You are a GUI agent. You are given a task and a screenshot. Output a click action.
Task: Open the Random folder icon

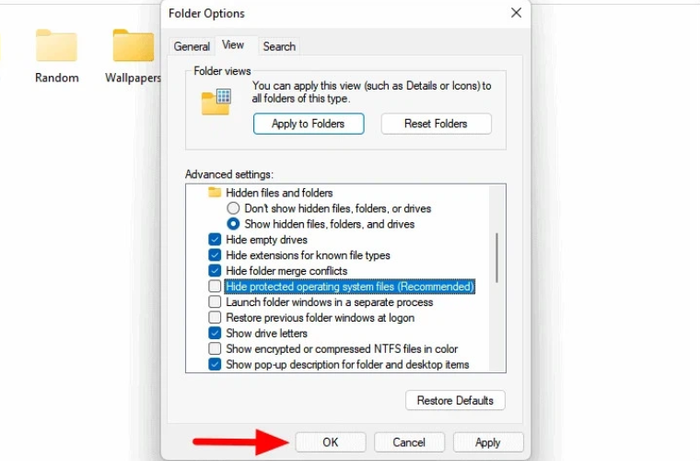click(57, 45)
